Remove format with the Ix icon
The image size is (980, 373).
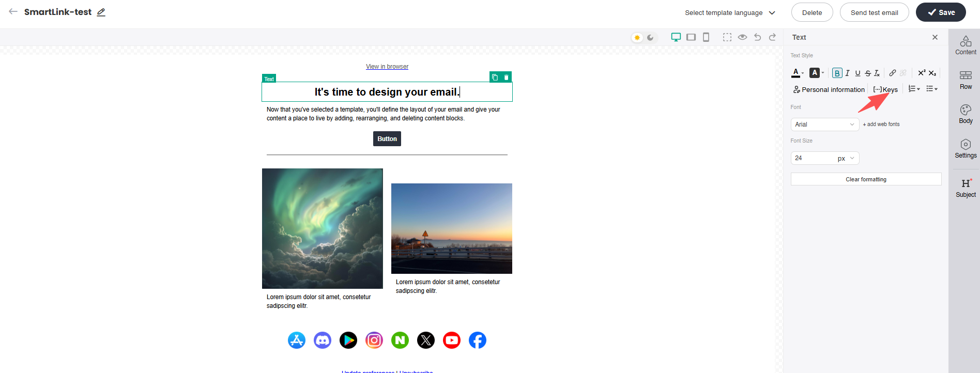pyautogui.click(x=877, y=73)
